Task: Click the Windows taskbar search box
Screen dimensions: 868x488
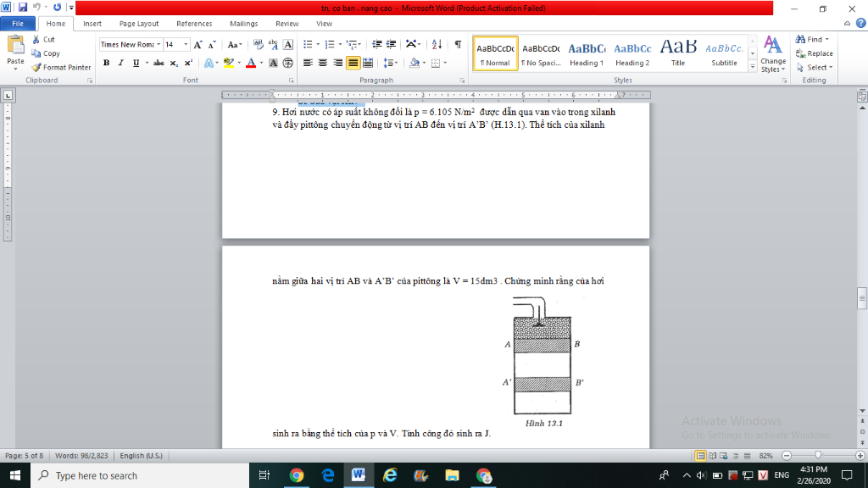Action: tap(140, 475)
